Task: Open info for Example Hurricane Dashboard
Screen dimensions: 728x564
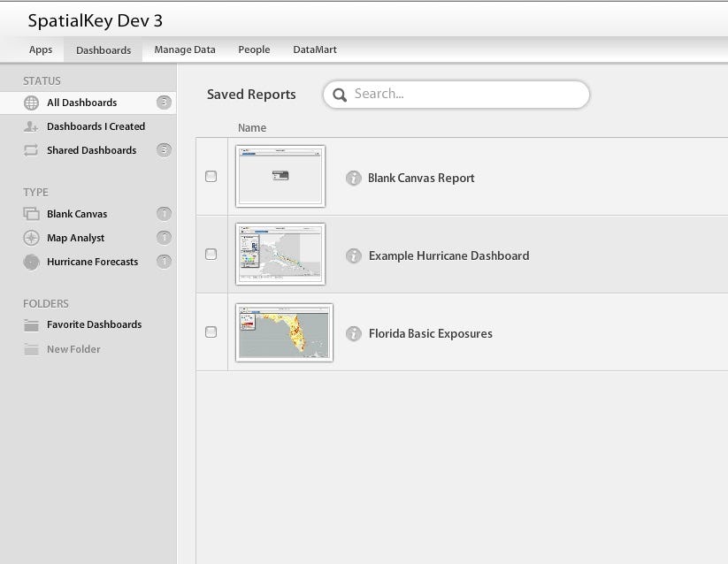Action: (353, 255)
